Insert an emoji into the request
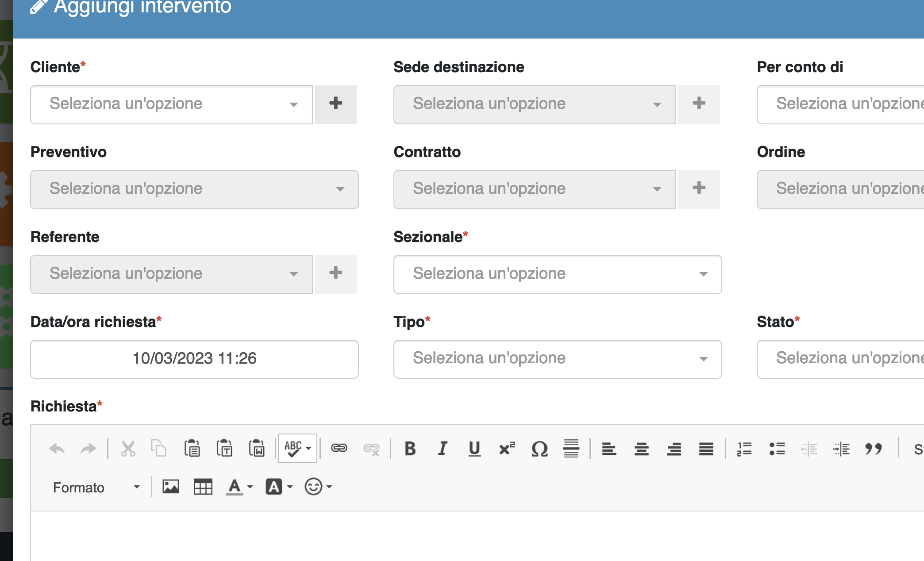The width and height of the screenshot is (924, 561). [312, 487]
